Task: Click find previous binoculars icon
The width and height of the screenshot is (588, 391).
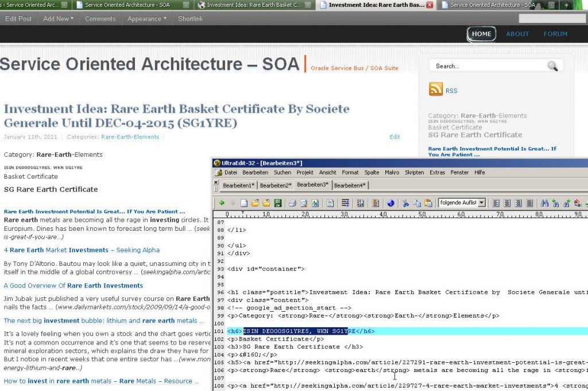Action: click(x=556, y=203)
